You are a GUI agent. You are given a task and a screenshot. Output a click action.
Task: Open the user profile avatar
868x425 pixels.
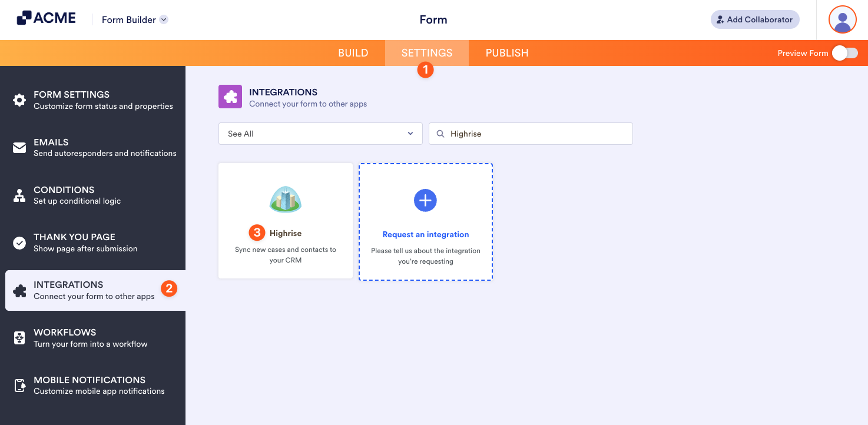(842, 19)
